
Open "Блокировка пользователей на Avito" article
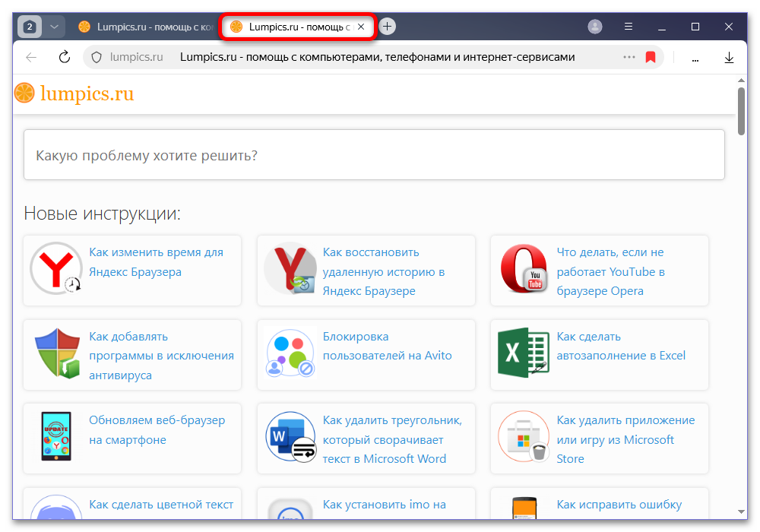click(388, 346)
